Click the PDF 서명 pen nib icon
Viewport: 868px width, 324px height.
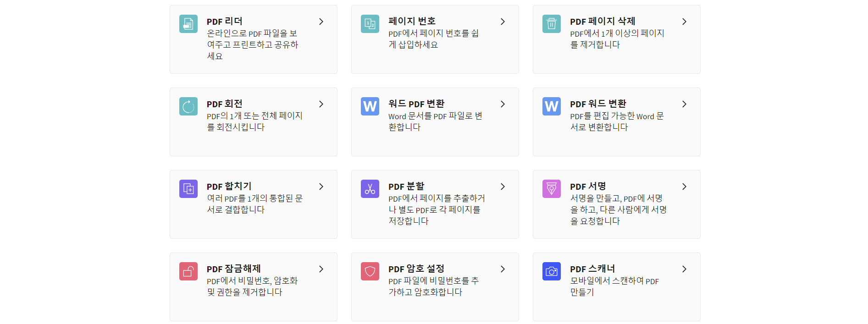[x=552, y=189]
